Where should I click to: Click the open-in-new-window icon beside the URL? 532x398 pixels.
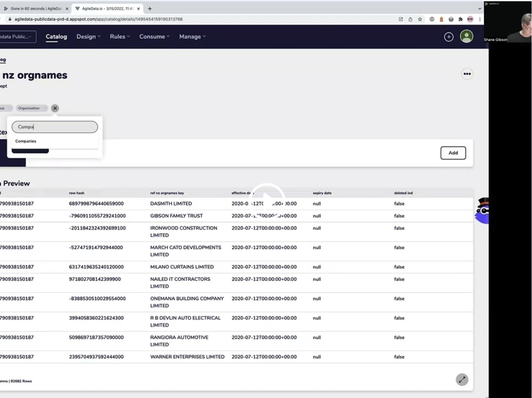tap(400, 19)
